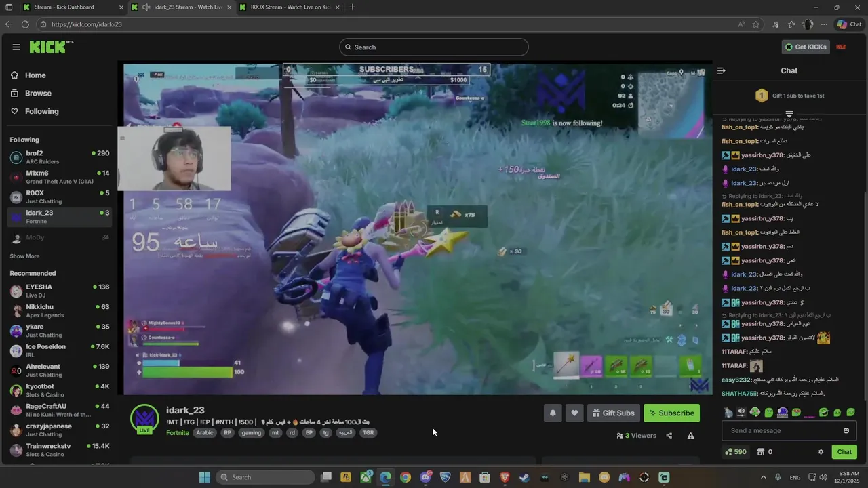Image resolution: width=868 pixels, height=488 pixels.
Task: Open ROOX channel in Following
Action: (x=59, y=197)
